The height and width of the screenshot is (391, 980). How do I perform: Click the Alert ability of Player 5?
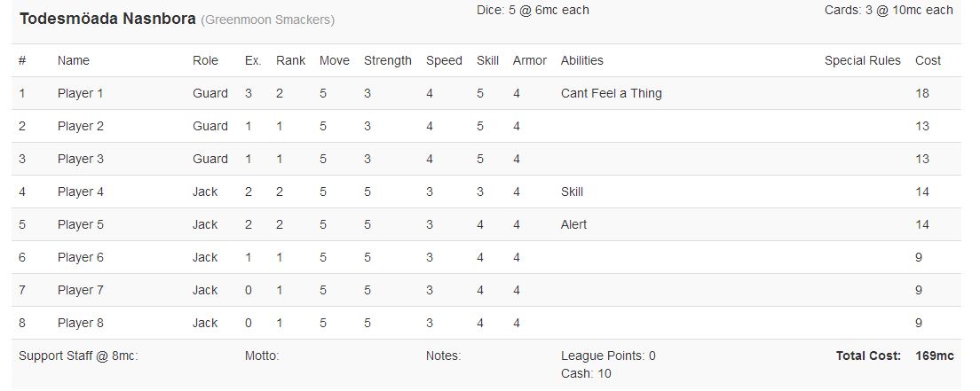point(573,224)
